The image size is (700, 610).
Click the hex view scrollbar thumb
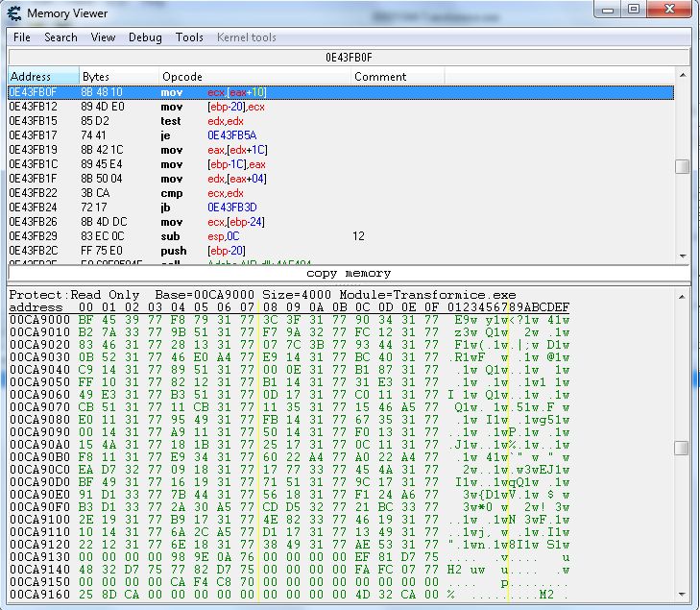(682, 449)
